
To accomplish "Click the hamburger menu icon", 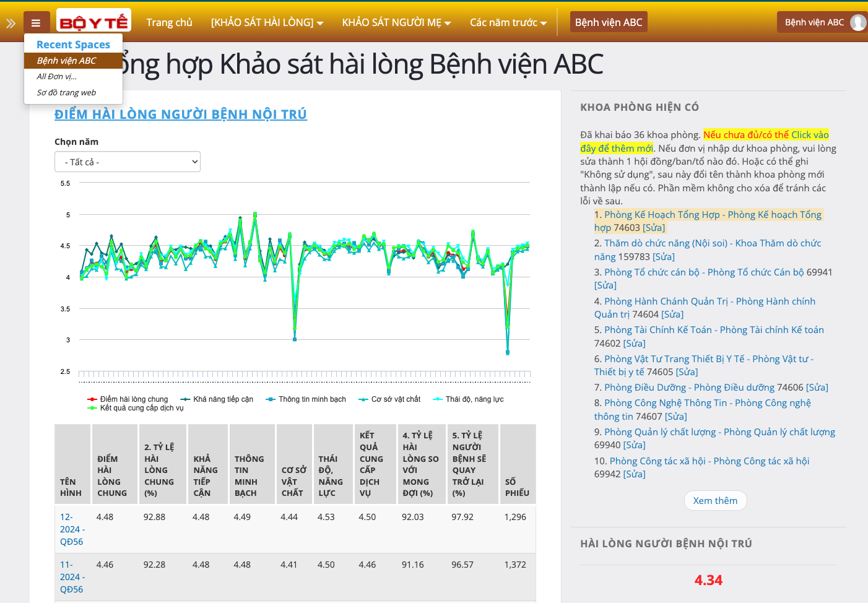I will (x=36, y=23).
